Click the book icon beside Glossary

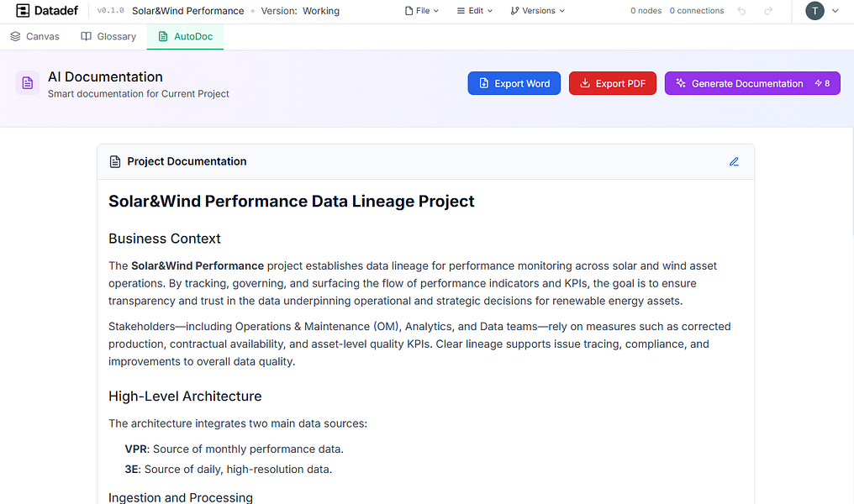[x=84, y=36]
